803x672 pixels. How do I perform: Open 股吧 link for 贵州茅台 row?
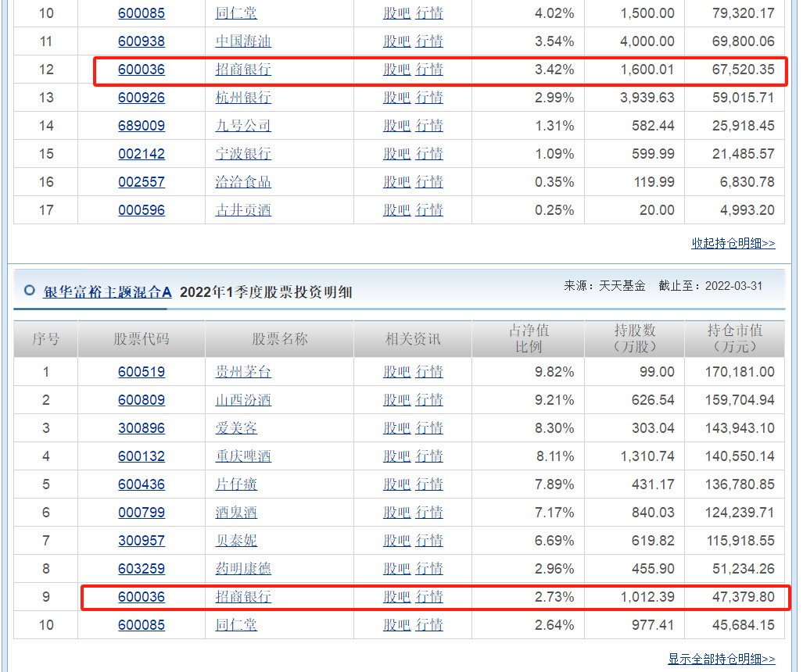[x=397, y=372]
